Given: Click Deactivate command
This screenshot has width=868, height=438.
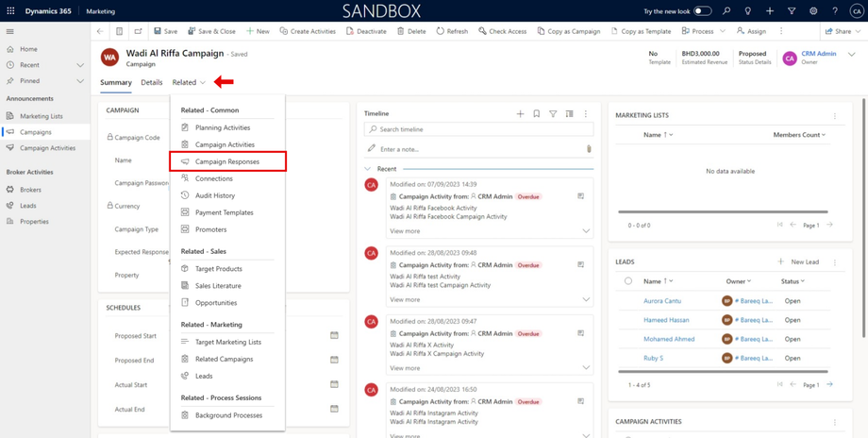Looking at the screenshot, I should 366,31.
